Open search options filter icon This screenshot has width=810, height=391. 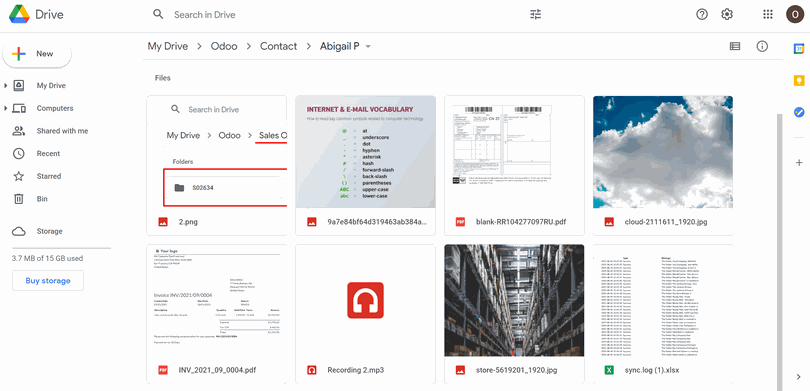pos(536,14)
